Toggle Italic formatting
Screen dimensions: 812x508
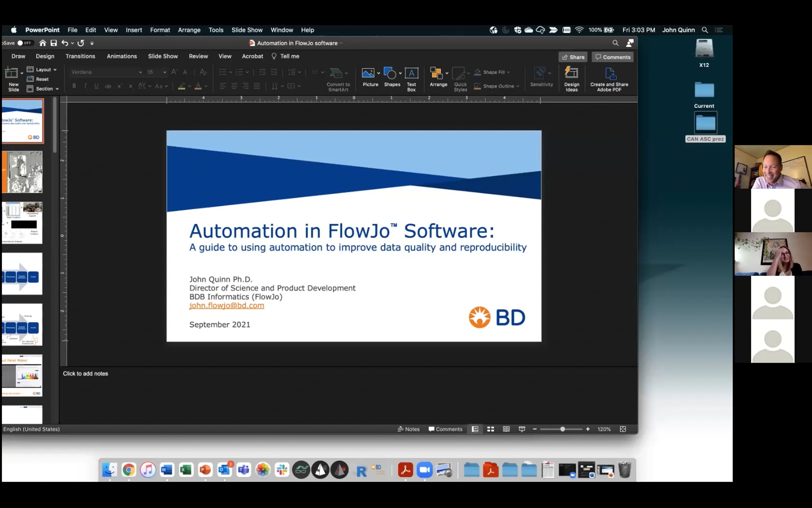85,86
